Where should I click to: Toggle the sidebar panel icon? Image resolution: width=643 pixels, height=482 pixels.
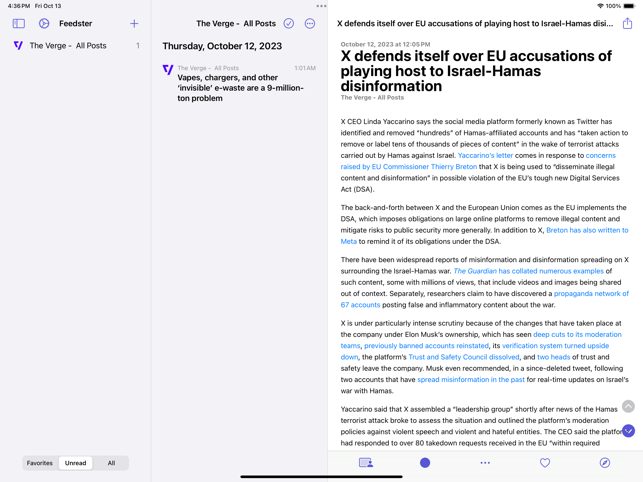click(x=18, y=23)
